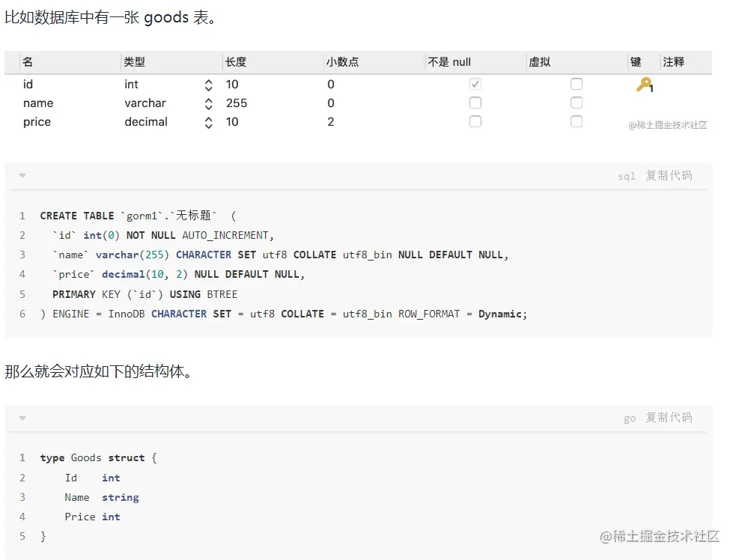Click the length value 255

coord(237,103)
